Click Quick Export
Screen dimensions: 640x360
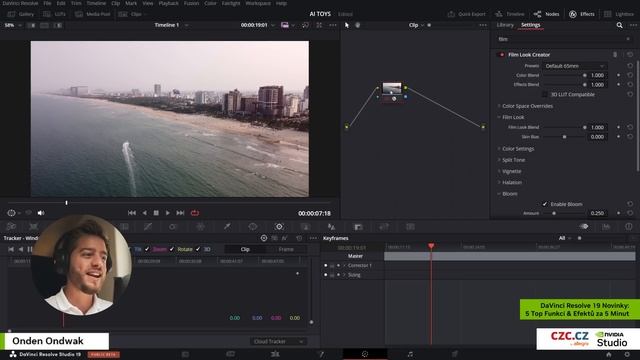pyautogui.click(x=467, y=14)
